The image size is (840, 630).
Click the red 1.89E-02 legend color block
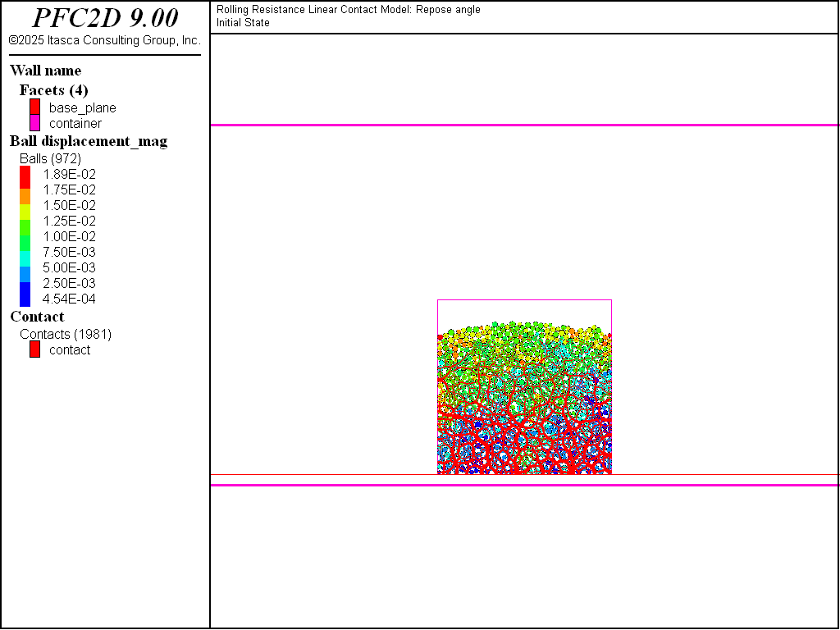coord(25,177)
